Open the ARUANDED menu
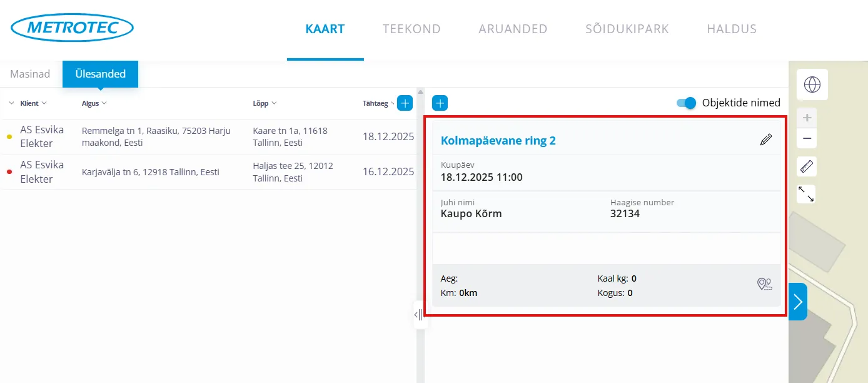The height and width of the screenshot is (383, 868). point(513,29)
